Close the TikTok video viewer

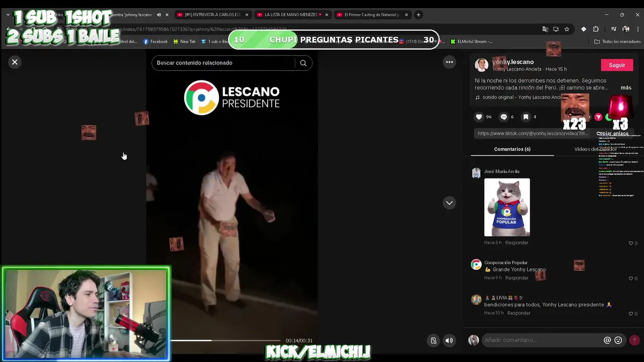point(15,62)
